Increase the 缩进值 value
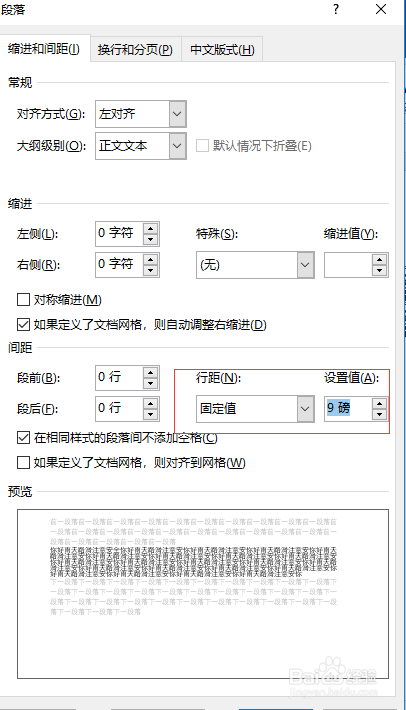 click(x=380, y=259)
